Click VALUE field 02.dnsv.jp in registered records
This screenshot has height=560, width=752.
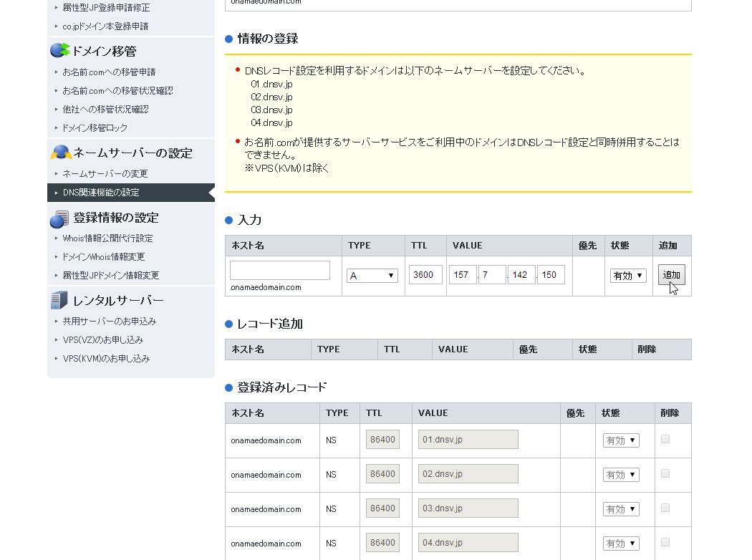468,474
